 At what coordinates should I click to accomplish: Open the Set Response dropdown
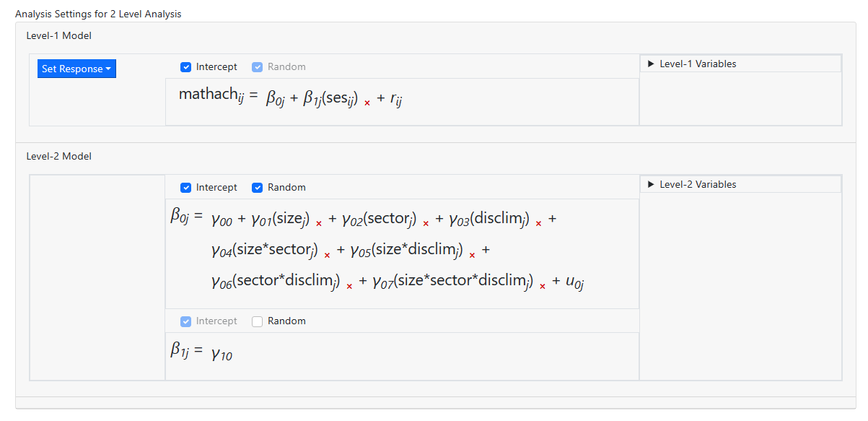[x=76, y=69]
